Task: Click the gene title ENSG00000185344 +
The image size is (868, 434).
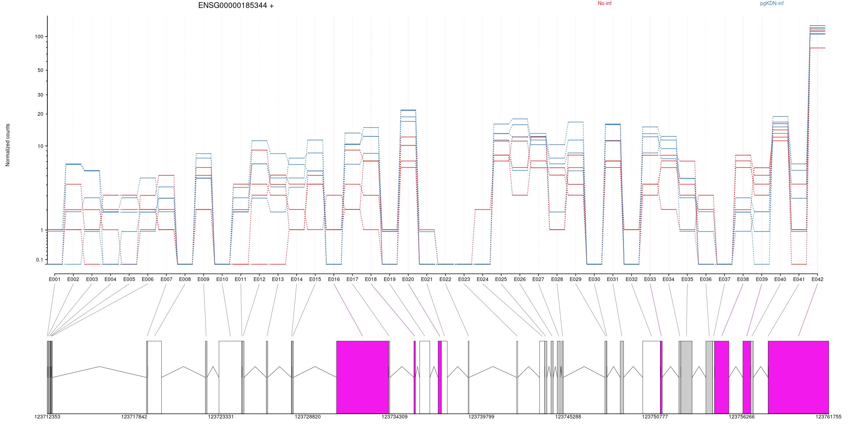Action: [x=236, y=6]
